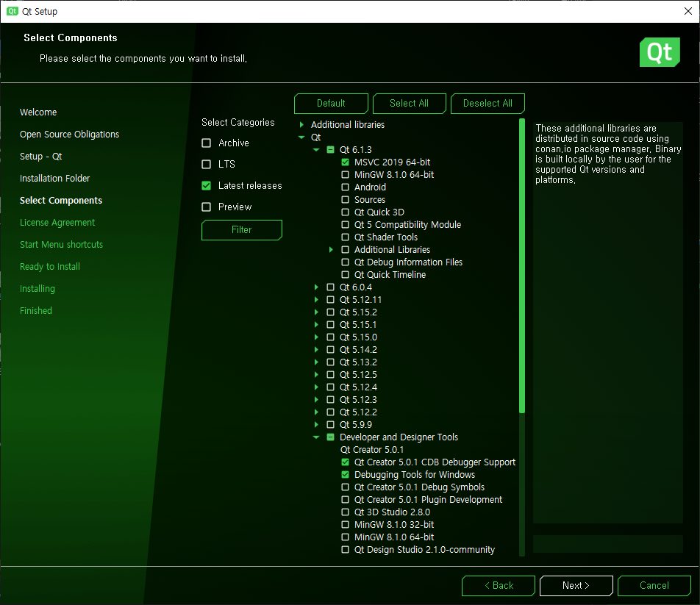Check the Qt Quick Timeline component
700x605 pixels.
click(345, 274)
